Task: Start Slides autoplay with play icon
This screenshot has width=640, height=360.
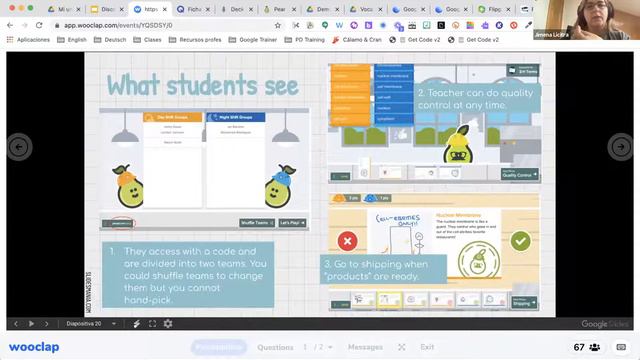Action: 31,324
